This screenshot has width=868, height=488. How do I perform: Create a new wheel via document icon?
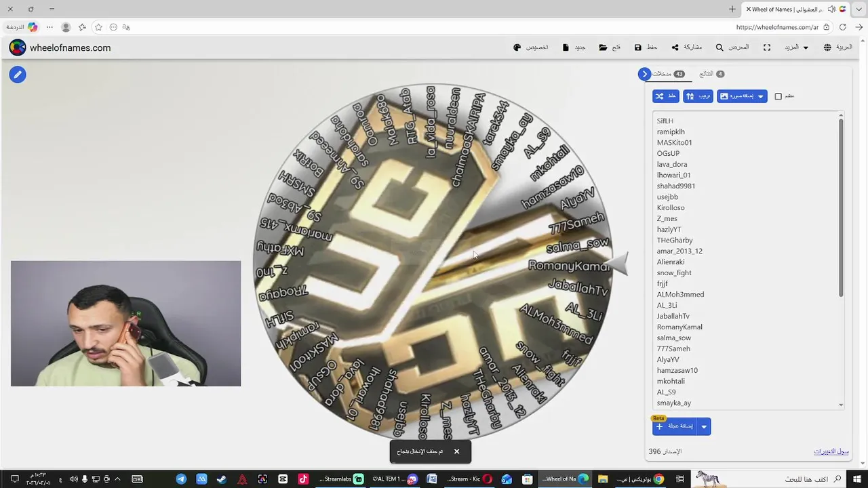pyautogui.click(x=566, y=47)
